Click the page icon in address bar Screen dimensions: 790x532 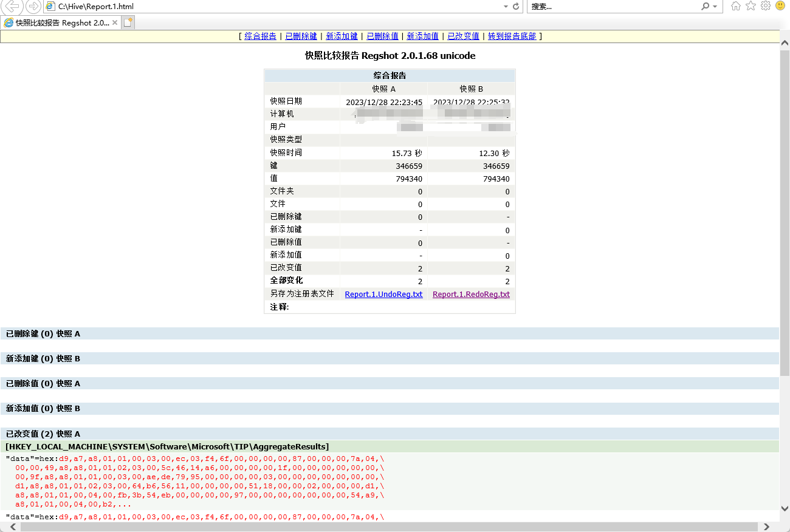51,7
